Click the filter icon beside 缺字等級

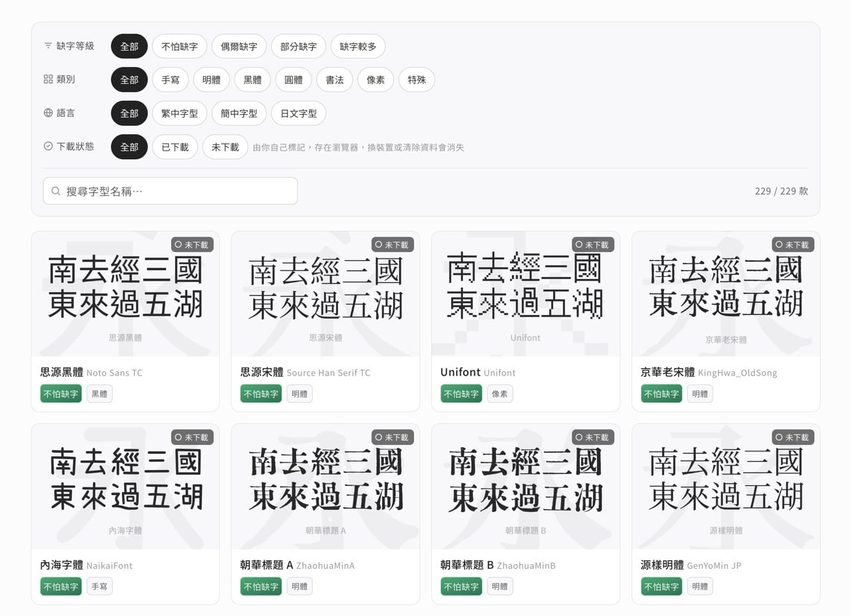click(x=48, y=46)
